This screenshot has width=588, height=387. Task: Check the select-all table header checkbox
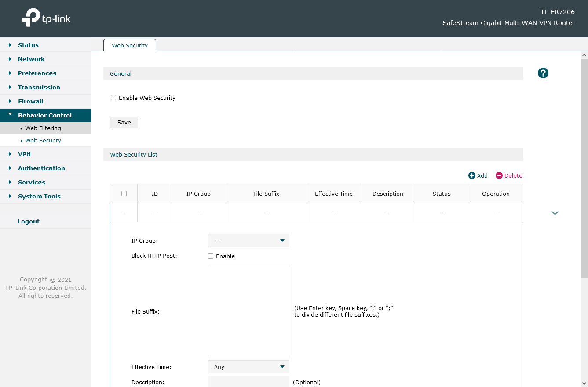[124, 193]
